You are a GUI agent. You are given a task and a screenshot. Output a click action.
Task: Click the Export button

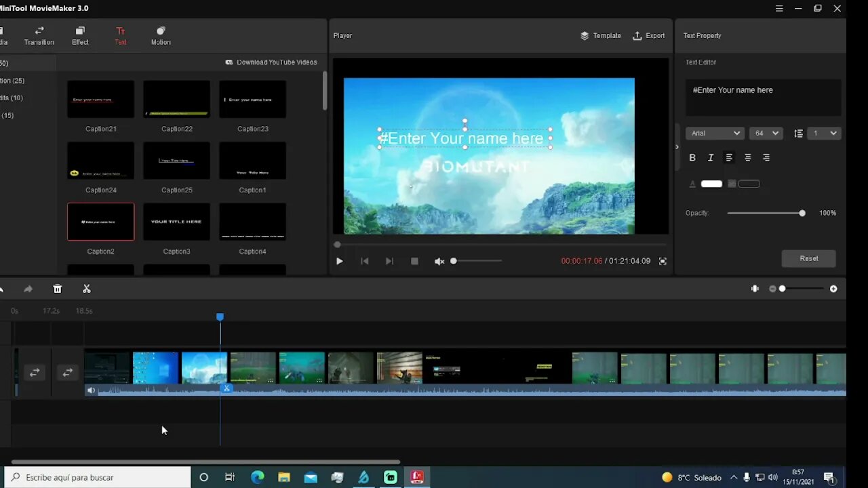(x=648, y=35)
